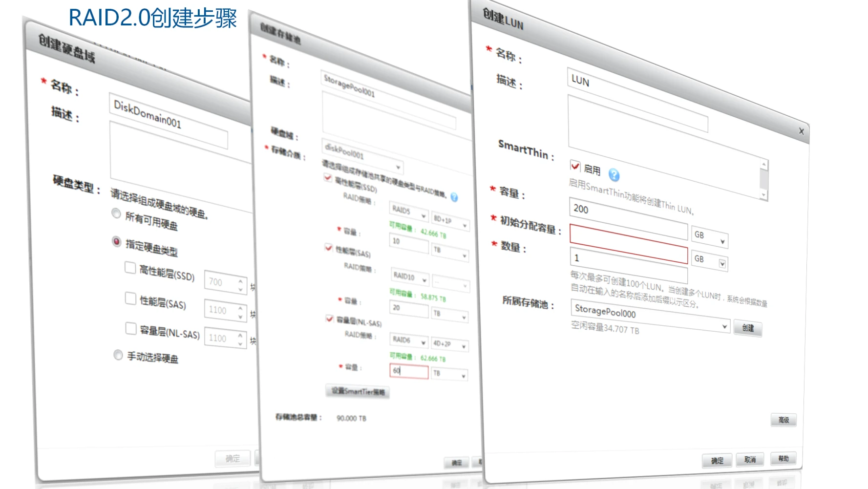
Task: Click the 设置SmartTier策略 button
Action: click(358, 391)
